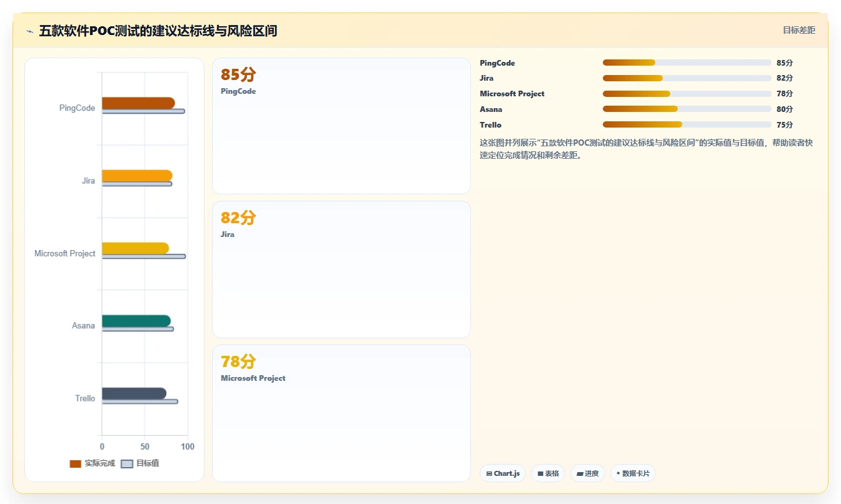Click the PingCode axis label in the bar chart
The height and width of the screenshot is (504, 841).
(x=78, y=108)
